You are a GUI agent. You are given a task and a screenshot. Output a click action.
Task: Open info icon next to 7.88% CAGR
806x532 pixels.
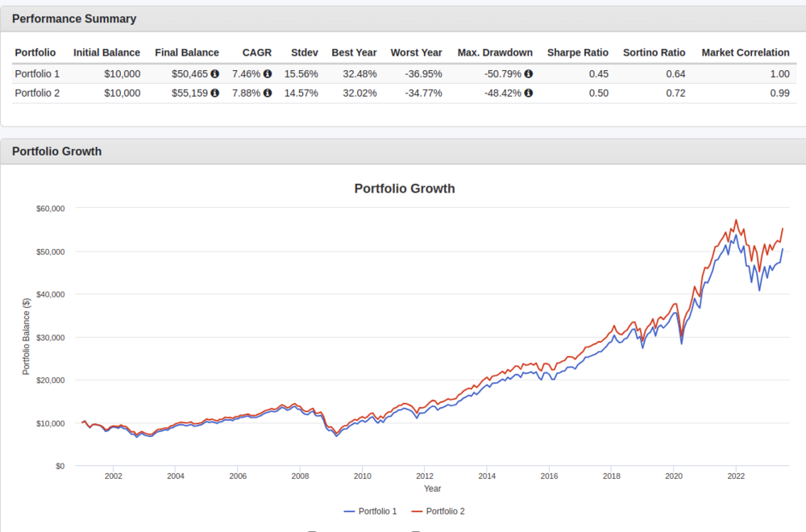point(268,93)
